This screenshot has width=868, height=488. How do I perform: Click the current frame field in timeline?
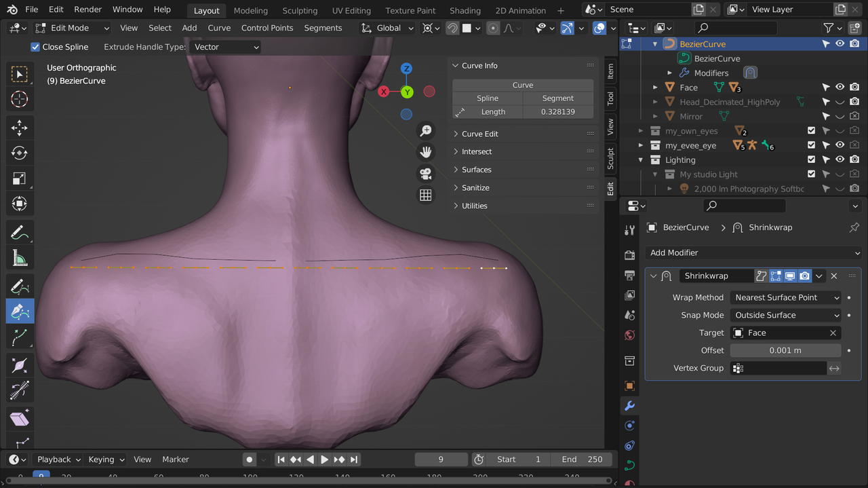(441, 459)
